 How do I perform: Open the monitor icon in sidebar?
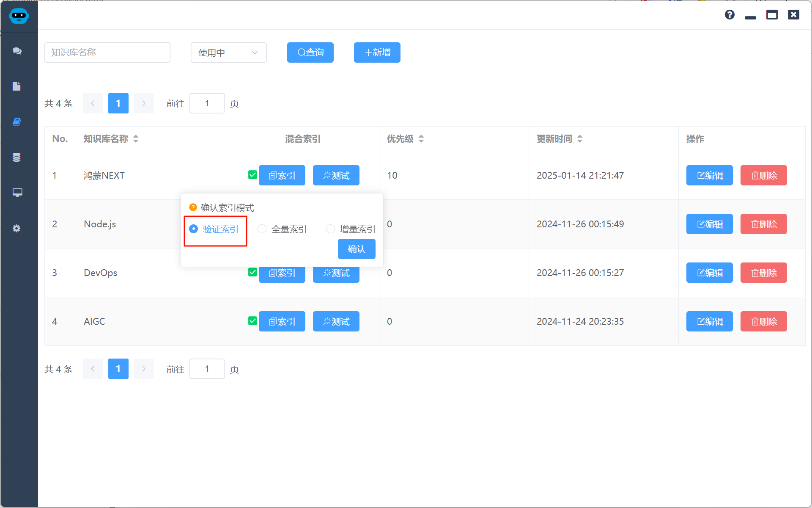click(x=17, y=193)
